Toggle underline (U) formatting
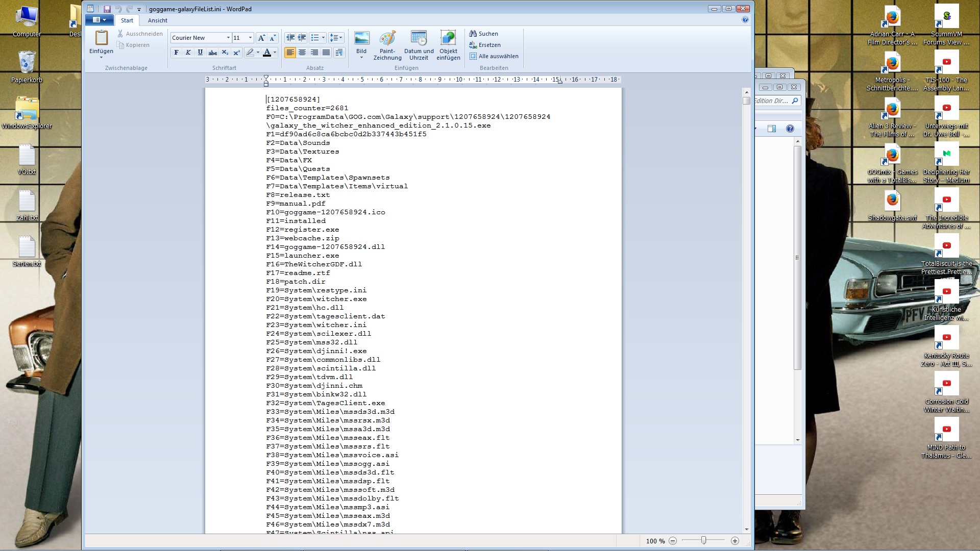The height and width of the screenshot is (551, 980). point(200,53)
